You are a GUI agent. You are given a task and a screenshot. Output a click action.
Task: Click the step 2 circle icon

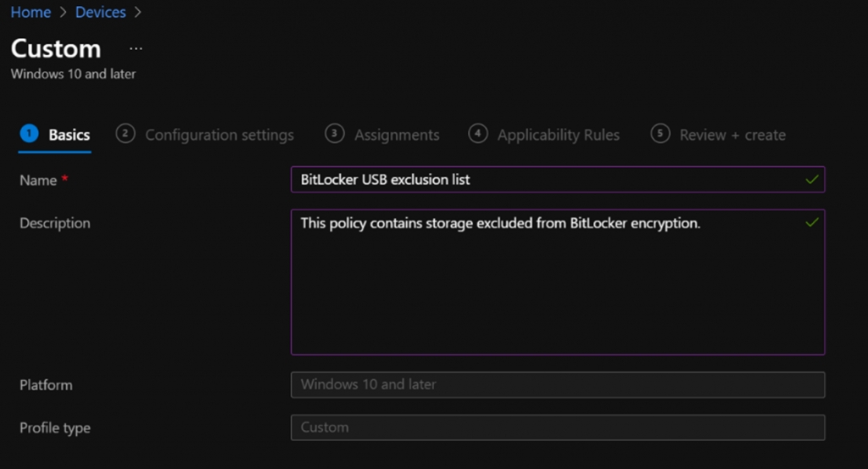point(125,134)
